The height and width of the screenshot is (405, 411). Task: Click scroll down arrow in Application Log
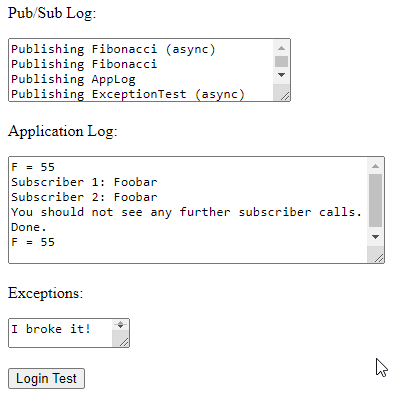(x=375, y=237)
